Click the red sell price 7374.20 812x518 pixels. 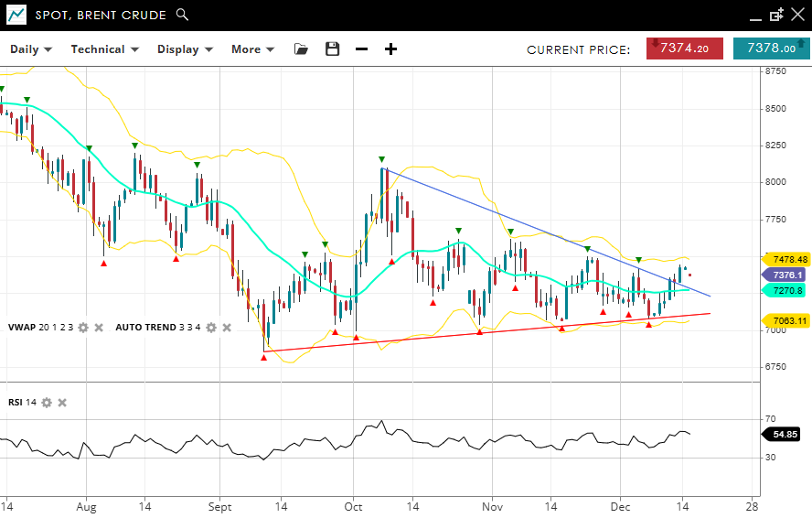685,49
